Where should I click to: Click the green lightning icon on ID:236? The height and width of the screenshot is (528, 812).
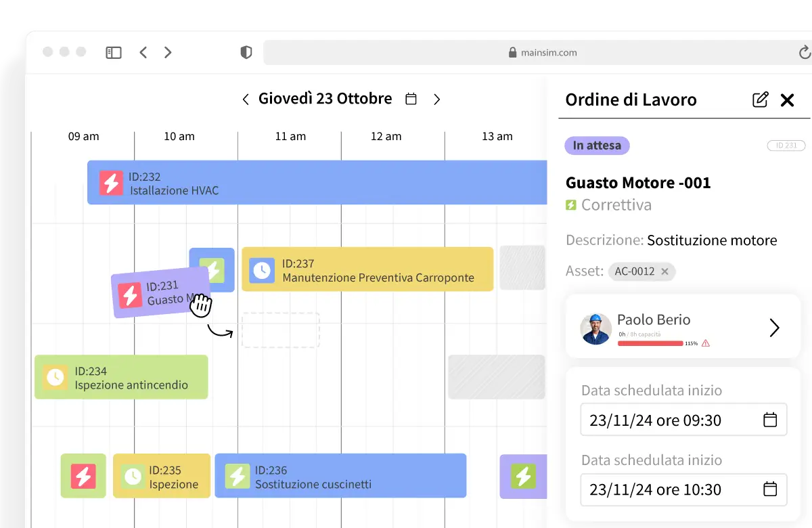238,477
